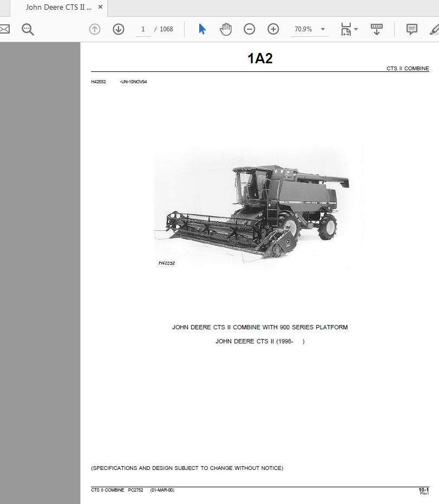Select the H42552 reference code text

[x=99, y=82]
